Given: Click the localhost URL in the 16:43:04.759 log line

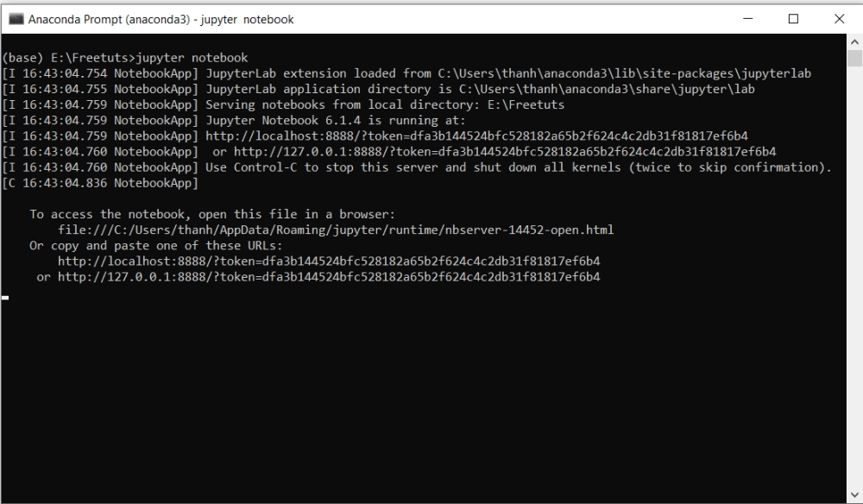Looking at the screenshot, I should click(476, 135).
